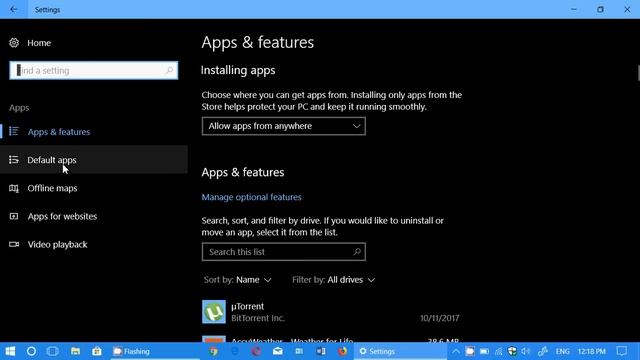Click battery icon in system tray
This screenshot has width=640, height=360.
[x=484, y=351]
